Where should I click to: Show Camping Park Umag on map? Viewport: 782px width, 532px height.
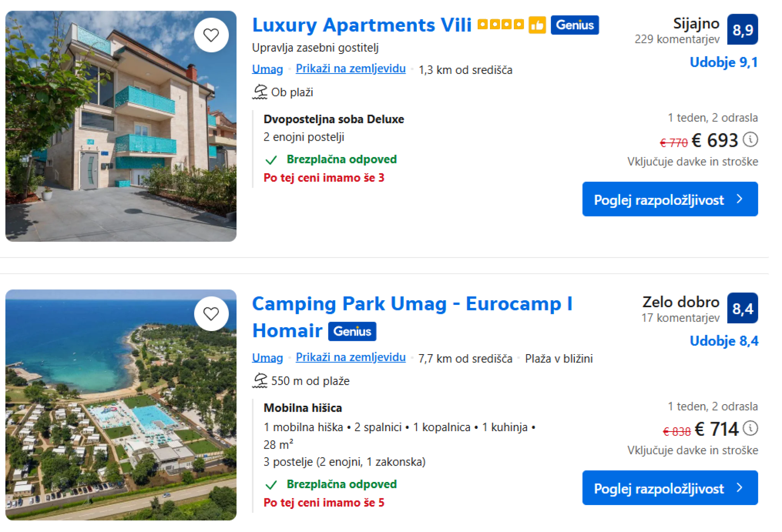(x=350, y=357)
